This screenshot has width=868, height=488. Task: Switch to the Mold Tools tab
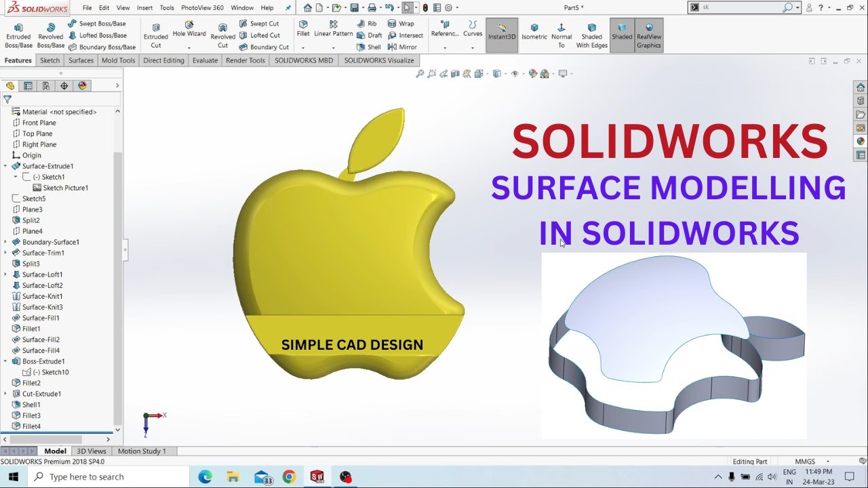click(119, 60)
